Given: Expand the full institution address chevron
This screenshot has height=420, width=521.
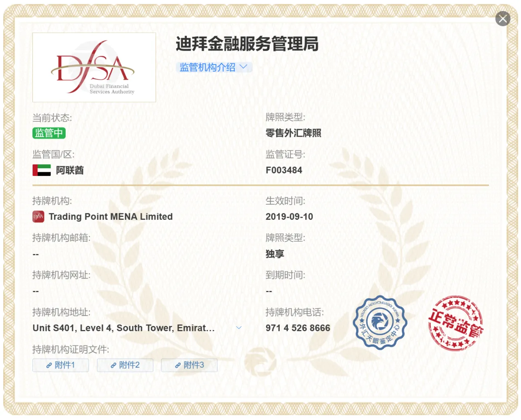Looking at the screenshot, I should (x=239, y=328).
